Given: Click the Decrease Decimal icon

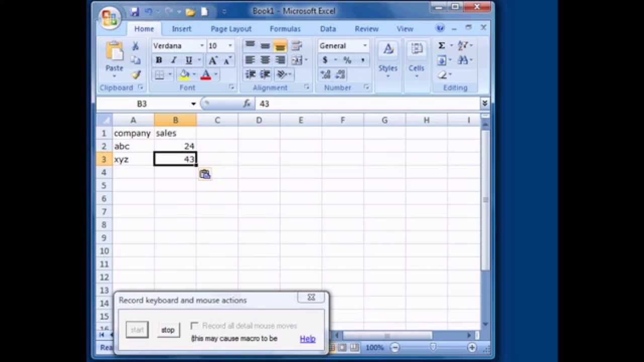Looking at the screenshot, I should [x=340, y=74].
